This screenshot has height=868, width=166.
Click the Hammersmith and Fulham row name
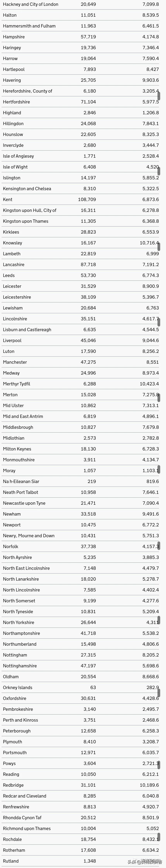click(29, 26)
